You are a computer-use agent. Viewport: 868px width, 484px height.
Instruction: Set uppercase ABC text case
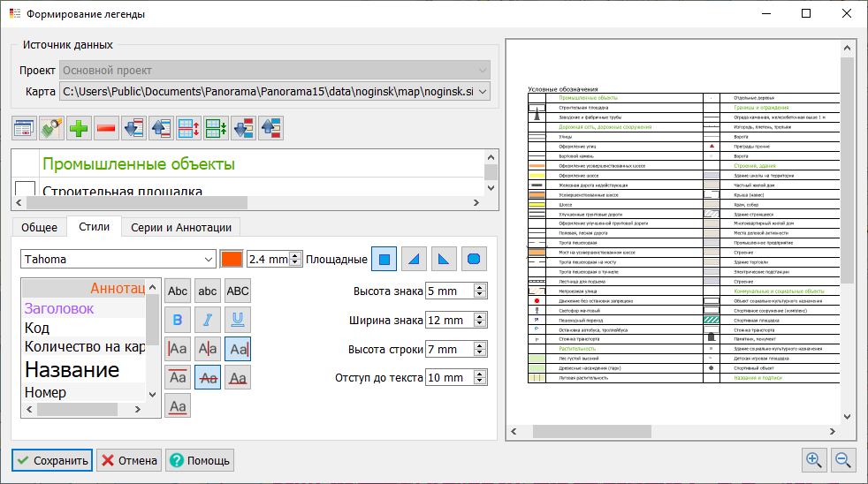(x=238, y=291)
